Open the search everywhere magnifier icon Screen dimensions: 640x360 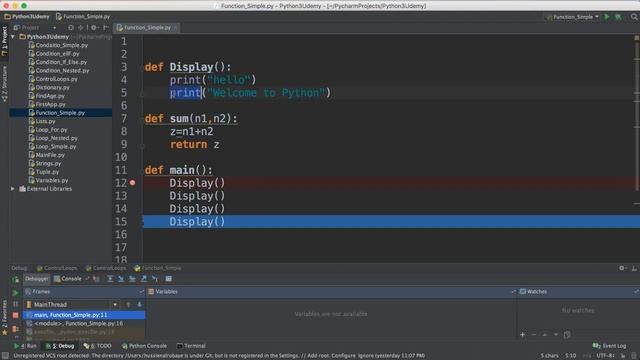pos(634,17)
